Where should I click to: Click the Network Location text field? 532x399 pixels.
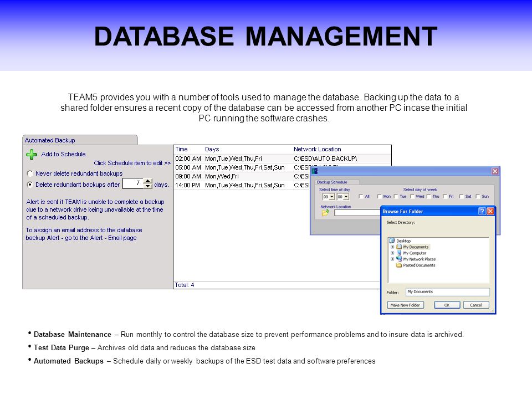(357, 213)
